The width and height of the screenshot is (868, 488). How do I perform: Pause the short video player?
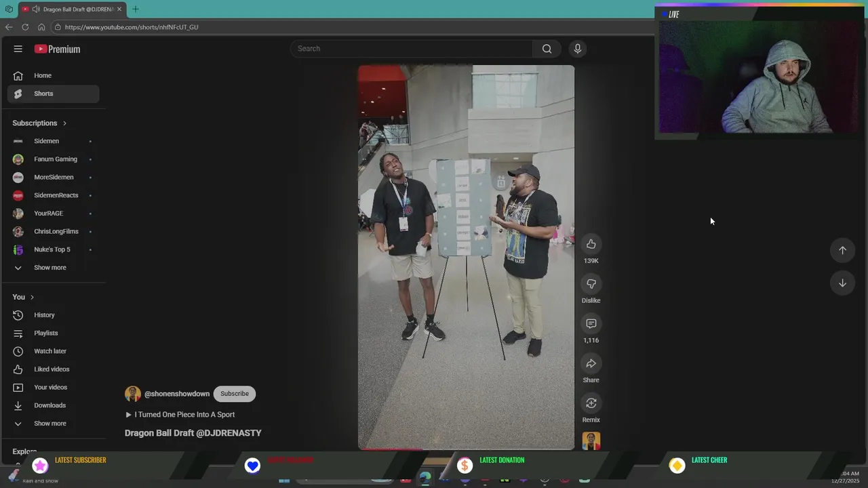(x=466, y=258)
